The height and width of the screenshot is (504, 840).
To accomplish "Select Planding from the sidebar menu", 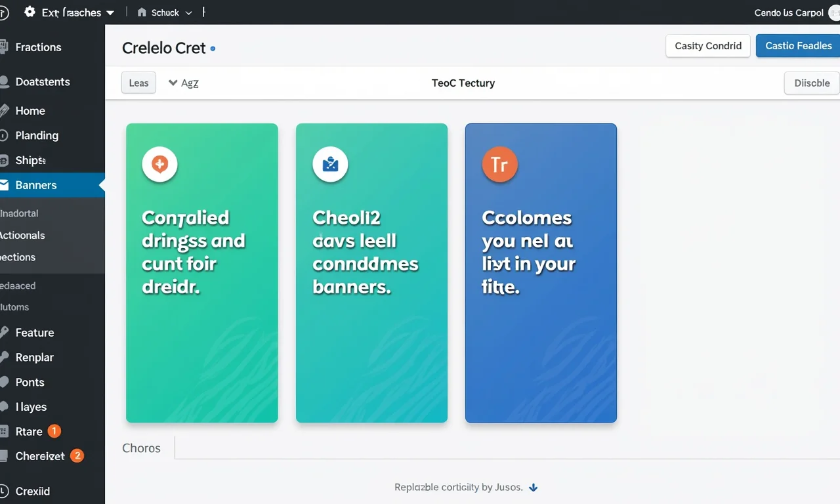I will (x=37, y=135).
